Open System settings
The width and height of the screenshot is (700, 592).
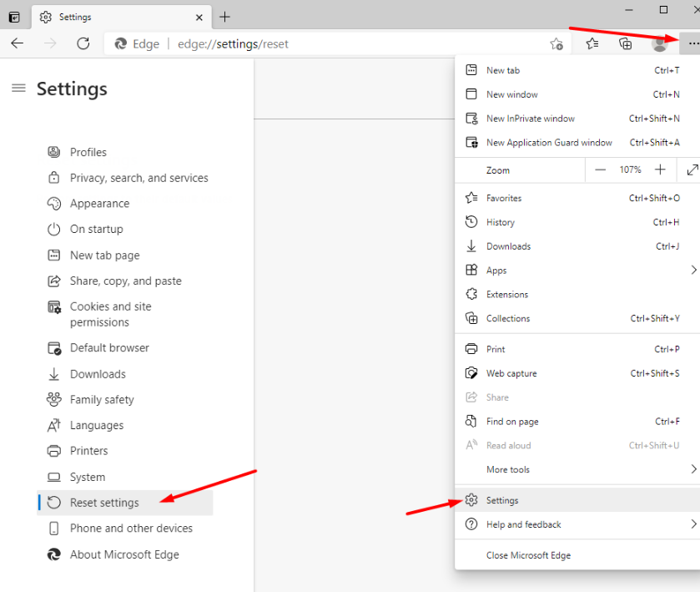pyautogui.click(x=125, y=477)
